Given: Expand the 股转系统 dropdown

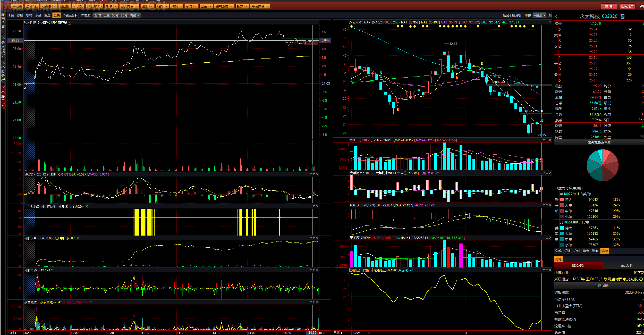Looking at the screenshot, I should point(232,6).
